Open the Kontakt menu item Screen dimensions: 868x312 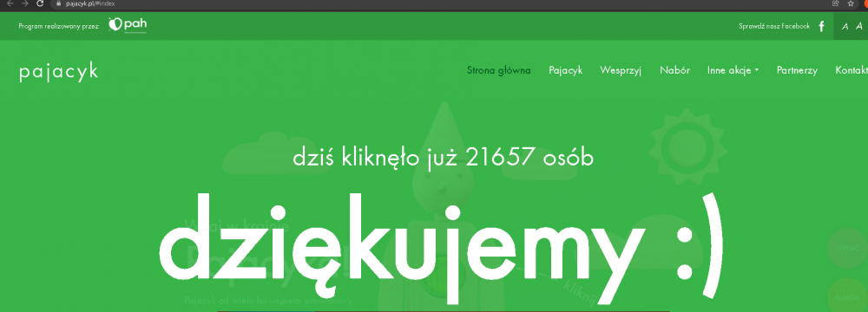coord(852,70)
